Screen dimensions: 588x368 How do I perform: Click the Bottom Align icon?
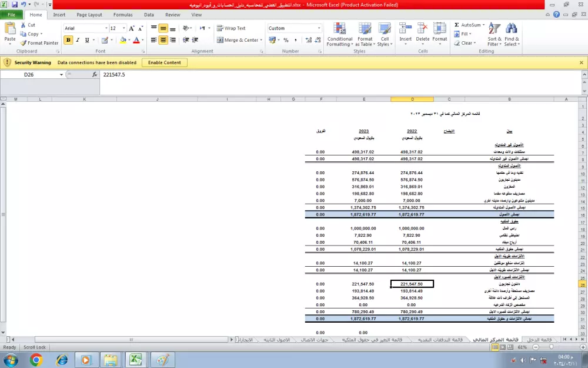tap(172, 28)
